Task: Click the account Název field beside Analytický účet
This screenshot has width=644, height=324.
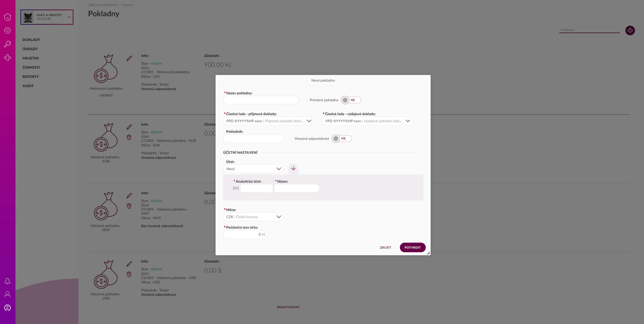Action: (297, 188)
